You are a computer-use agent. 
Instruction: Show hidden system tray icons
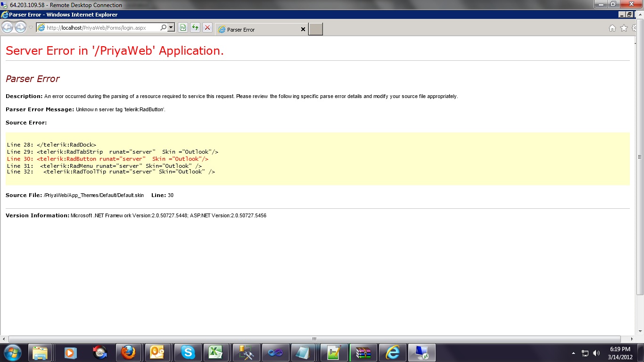573,353
